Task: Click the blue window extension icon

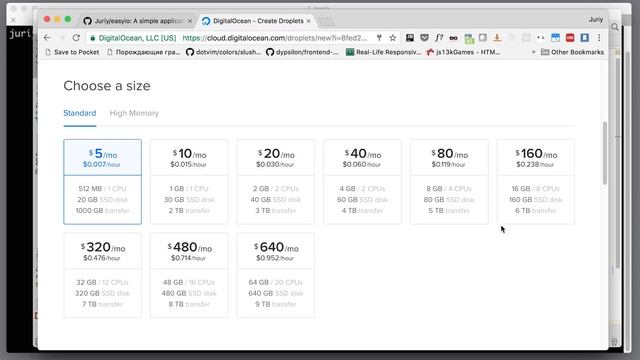Action: click(x=556, y=38)
